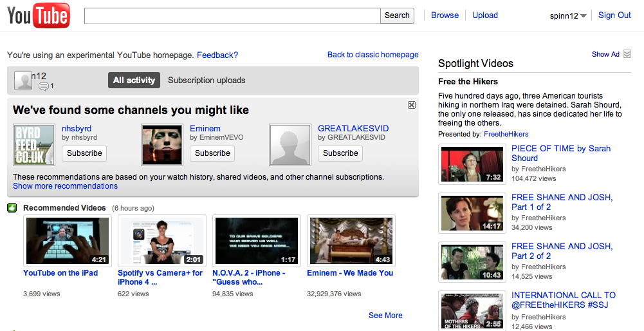Open Eminem - We Made You title link
This screenshot has height=331, width=644.
[351, 272]
